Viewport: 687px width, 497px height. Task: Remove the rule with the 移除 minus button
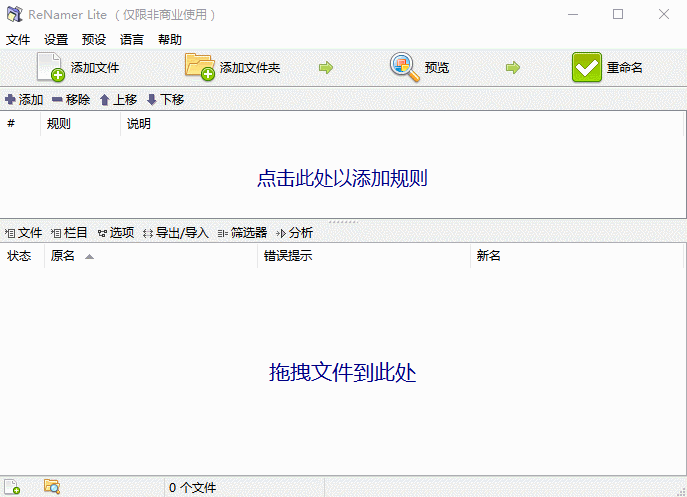click(71, 100)
